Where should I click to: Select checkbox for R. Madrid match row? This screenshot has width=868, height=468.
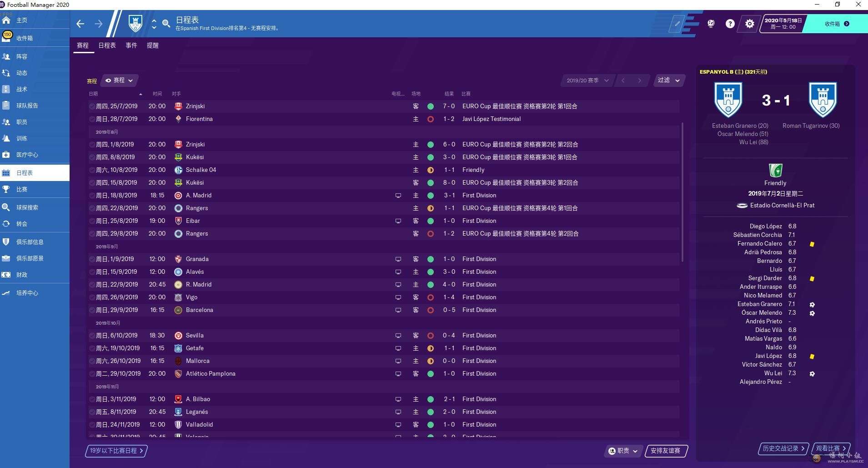pos(92,285)
